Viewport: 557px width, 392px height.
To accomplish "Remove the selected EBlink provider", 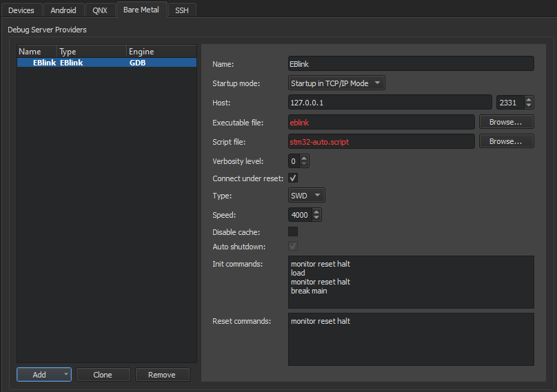I will [162, 375].
